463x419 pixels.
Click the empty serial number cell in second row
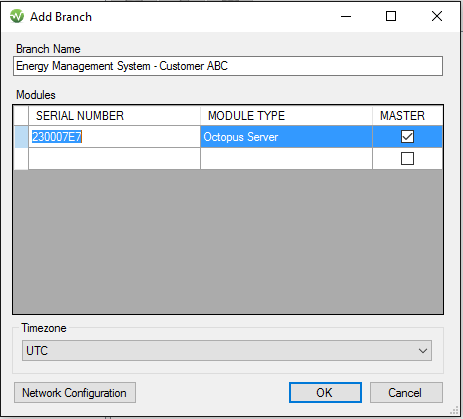point(114,159)
